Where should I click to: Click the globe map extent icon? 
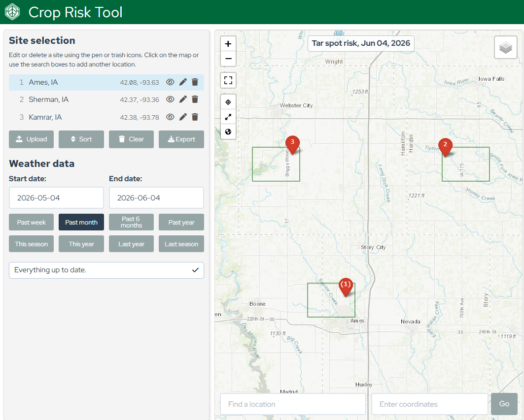[228, 131]
